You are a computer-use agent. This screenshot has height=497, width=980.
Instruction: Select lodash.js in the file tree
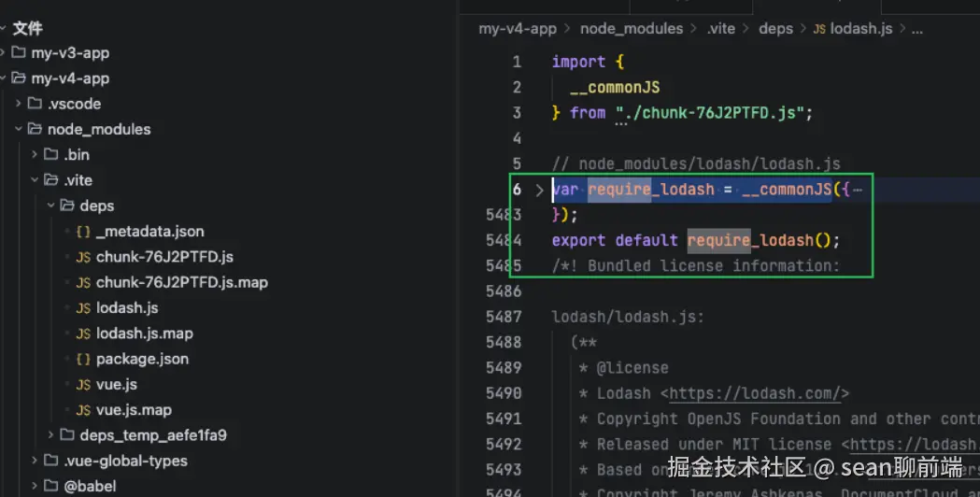point(127,307)
